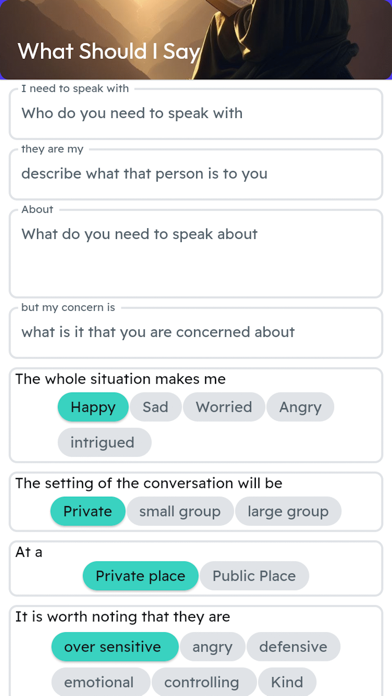Image resolution: width=392 pixels, height=696 pixels.
Task: Click the 'but my concern is' field
Action: [196, 333]
